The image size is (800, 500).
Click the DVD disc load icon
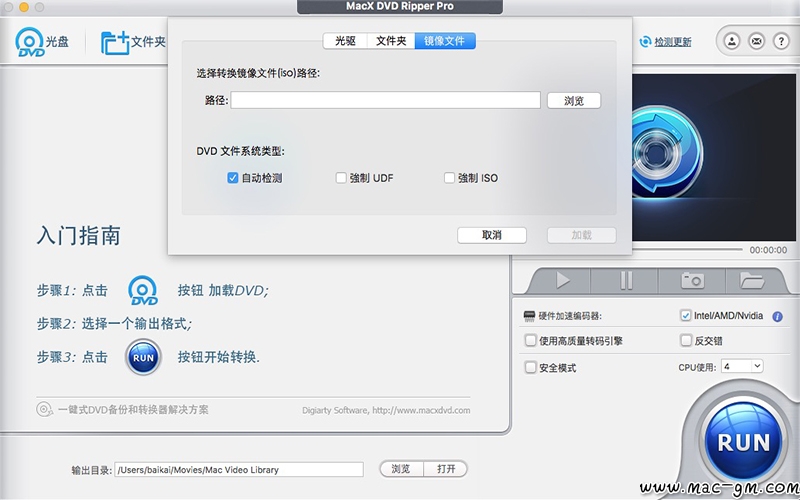coord(30,42)
